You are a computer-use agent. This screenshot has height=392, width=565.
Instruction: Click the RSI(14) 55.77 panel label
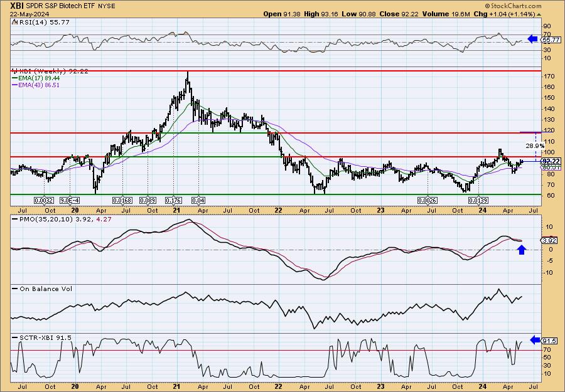[x=41, y=23]
